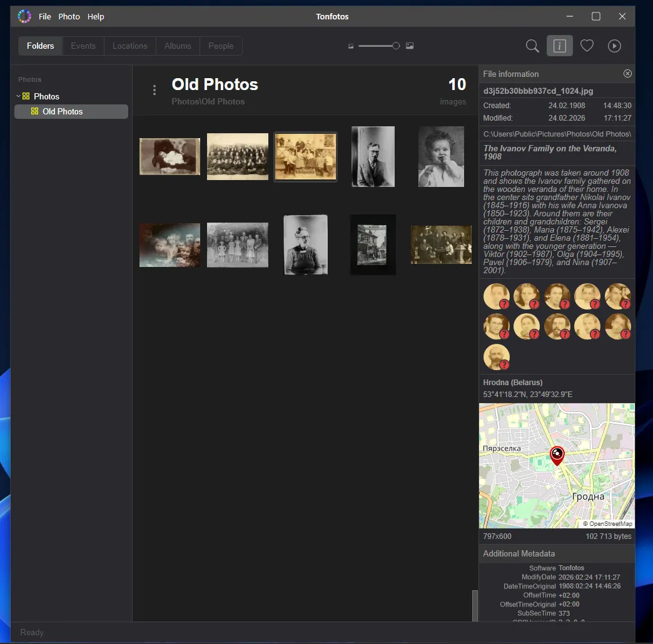Open the Photo menu
This screenshot has width=653, height=644.
(x=69, y=16)
